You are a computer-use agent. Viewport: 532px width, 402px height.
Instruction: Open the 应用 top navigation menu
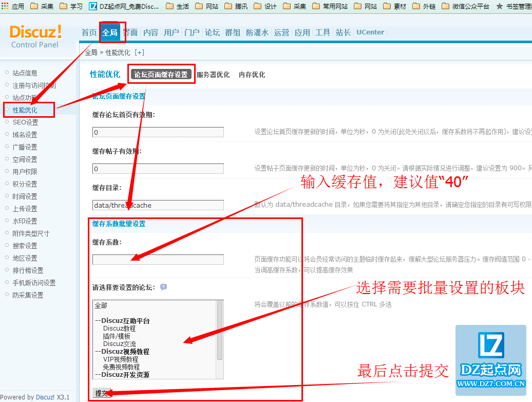[302, 32]
